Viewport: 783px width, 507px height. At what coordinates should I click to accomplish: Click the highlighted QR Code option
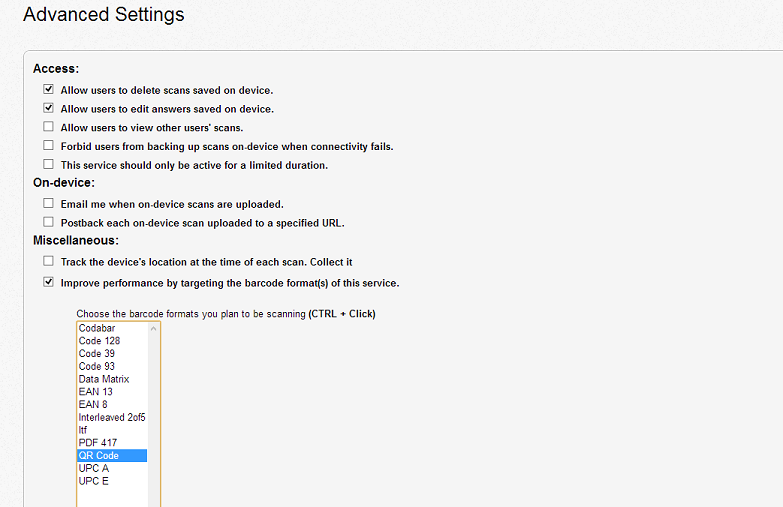(99, 456)
